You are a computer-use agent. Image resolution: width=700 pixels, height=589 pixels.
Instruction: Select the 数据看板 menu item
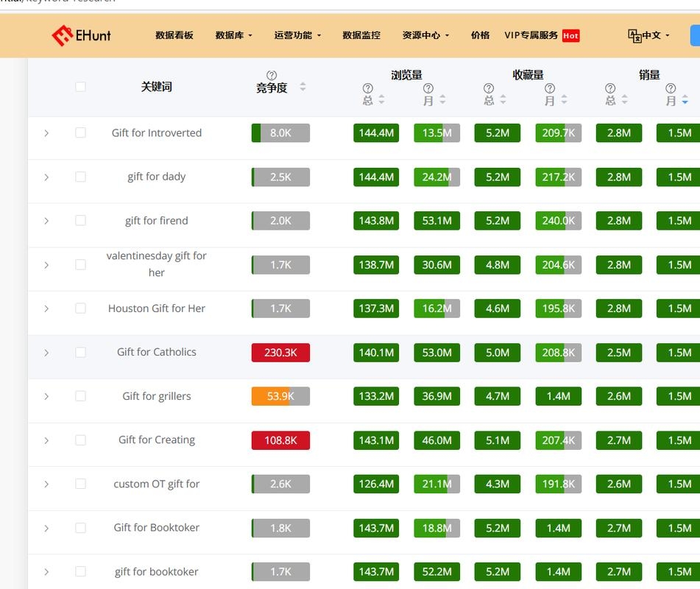click(x=174, y=35)
